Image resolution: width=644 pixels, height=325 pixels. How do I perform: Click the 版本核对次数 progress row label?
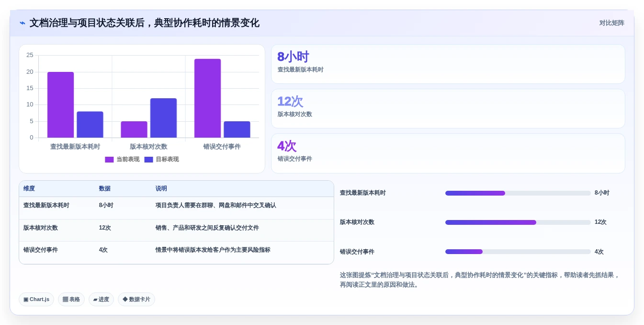357,222
